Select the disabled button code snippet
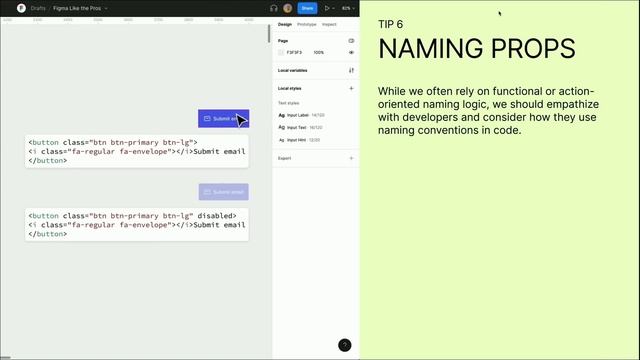Screen dimensions: 640x360 (137, 225)
